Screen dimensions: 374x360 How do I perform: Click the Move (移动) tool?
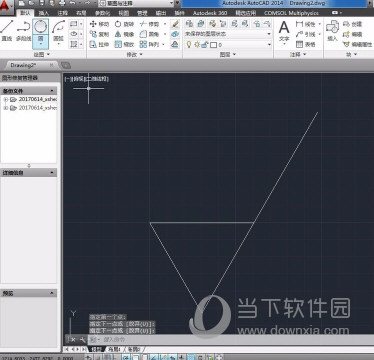pos(99,24)
